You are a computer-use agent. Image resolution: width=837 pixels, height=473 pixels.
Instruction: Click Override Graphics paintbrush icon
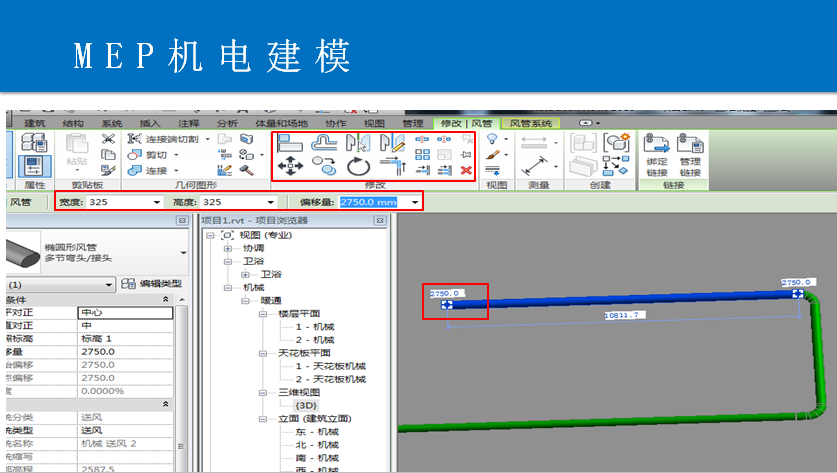tap(492, 155)
